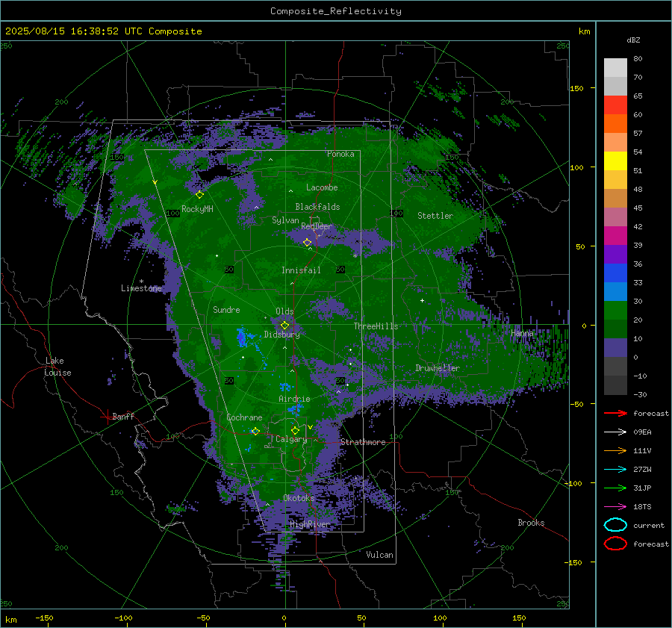This screenshot has width=672, height=628.
Task: Click the Sylvan label
Action: [x=285, y=220]
